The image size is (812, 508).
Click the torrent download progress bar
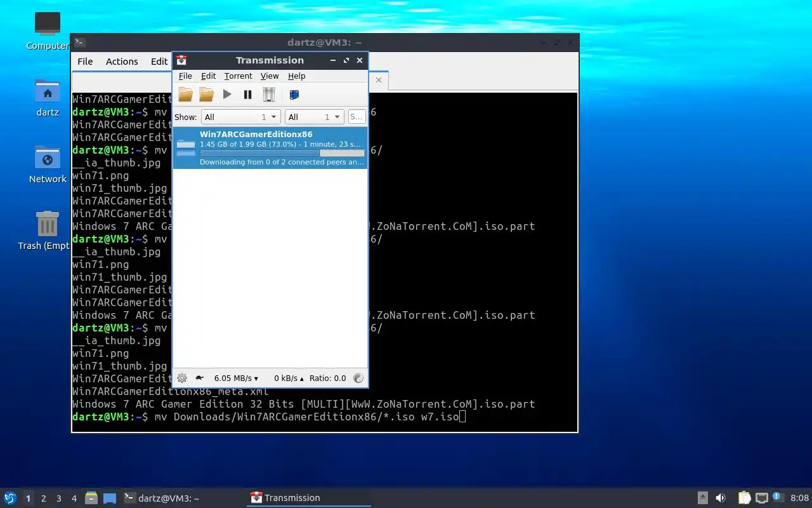282,153
